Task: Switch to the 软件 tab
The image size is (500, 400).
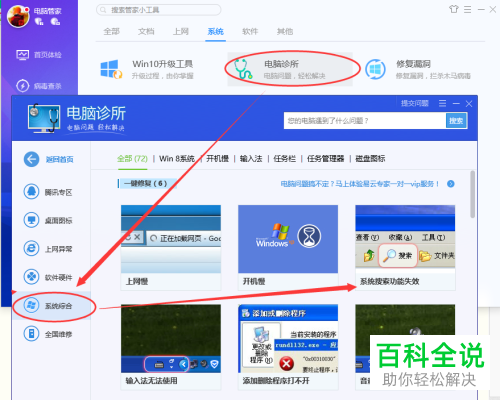Action: pos(250,31)
